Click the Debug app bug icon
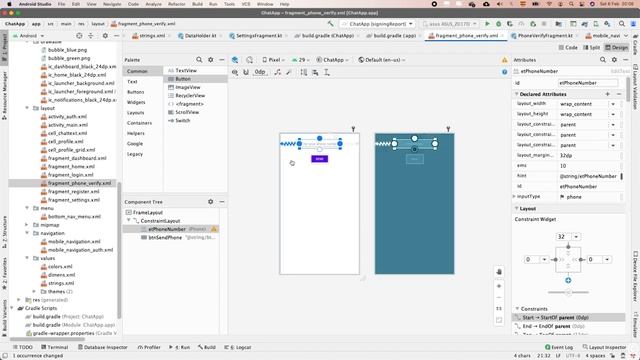Image resolution: width=640 pixels, height=360 pixels. coord(498,24)
